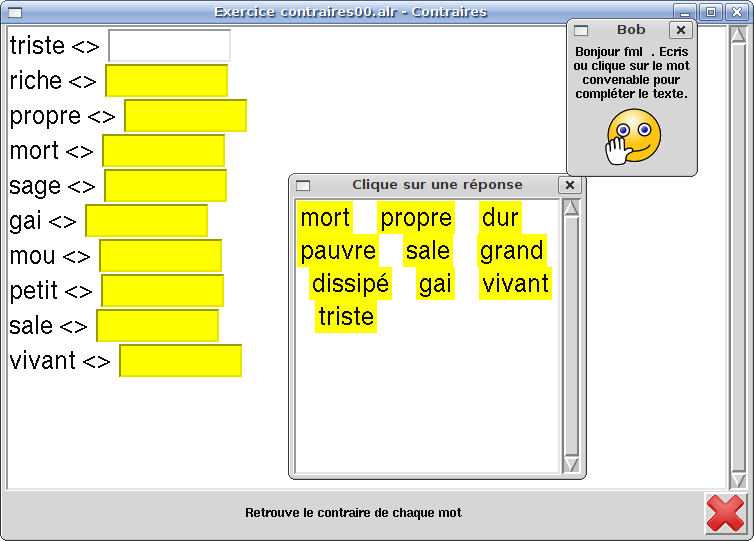Select the answer word 'pauvre'
Screen dimensions: 754x541
[338, 251]
